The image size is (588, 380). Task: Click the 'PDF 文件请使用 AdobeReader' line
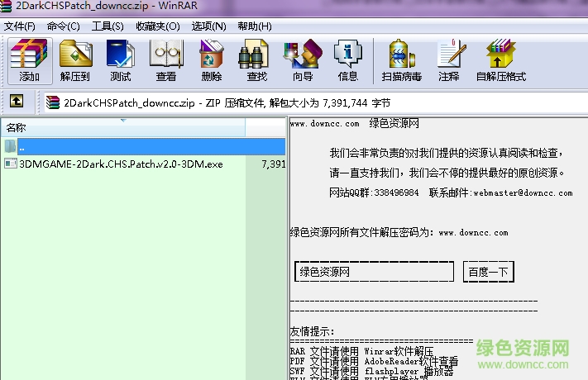374,361
